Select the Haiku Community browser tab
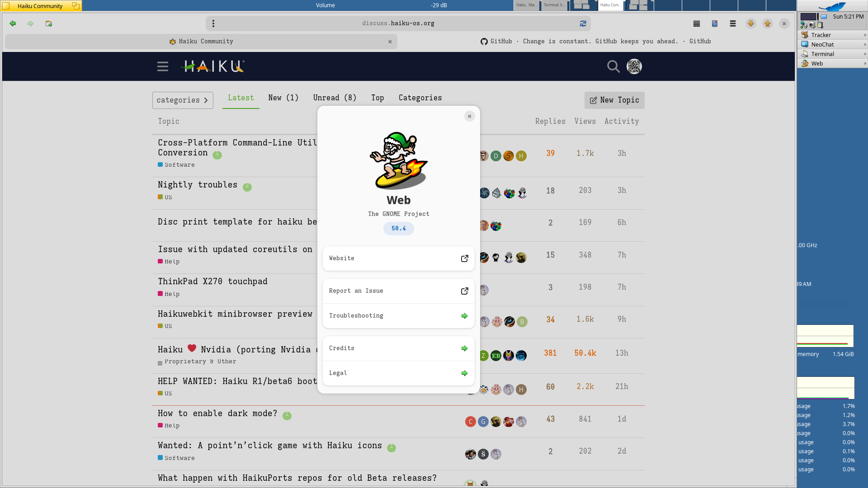The width and height of the screenshot is (868, 488). click(201, 42)
